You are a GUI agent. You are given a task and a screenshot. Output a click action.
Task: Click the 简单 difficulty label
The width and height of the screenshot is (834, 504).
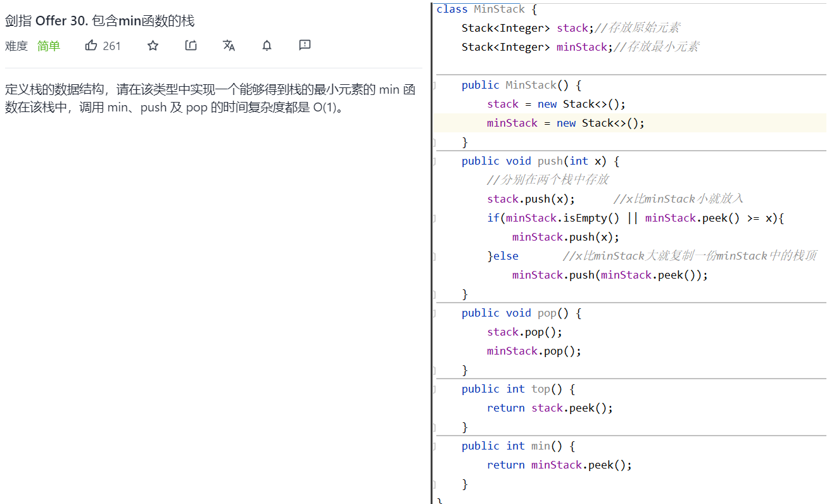[49, 46]
